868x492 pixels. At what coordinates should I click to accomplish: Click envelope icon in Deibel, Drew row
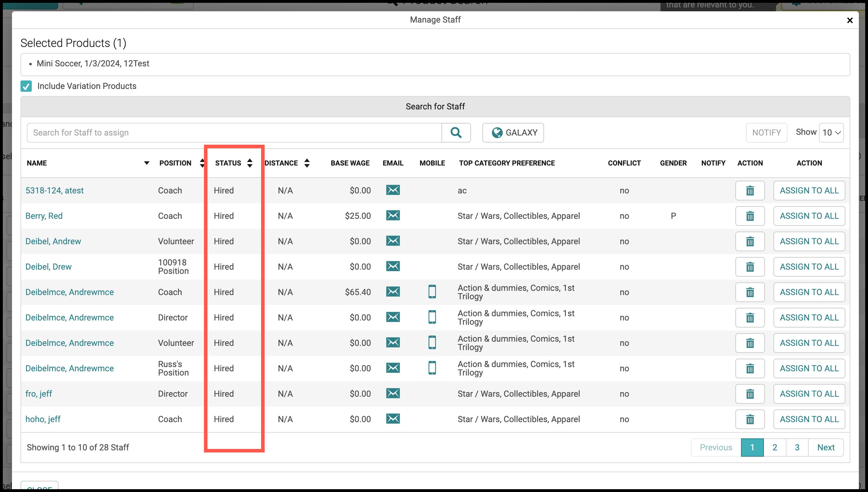pos(393,266)
